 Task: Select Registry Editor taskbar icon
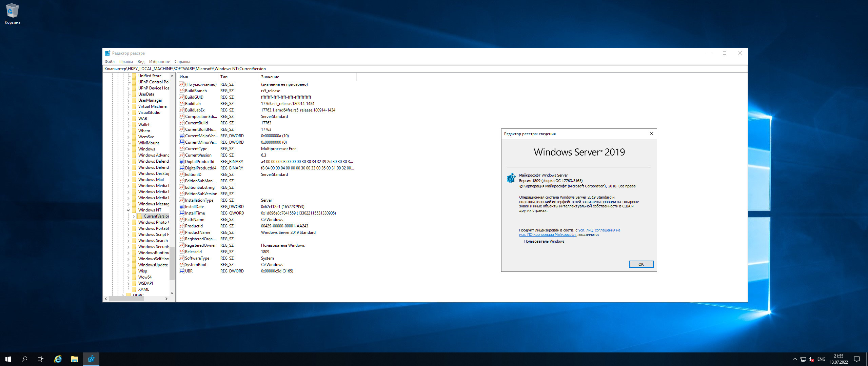tap(91, 359)
